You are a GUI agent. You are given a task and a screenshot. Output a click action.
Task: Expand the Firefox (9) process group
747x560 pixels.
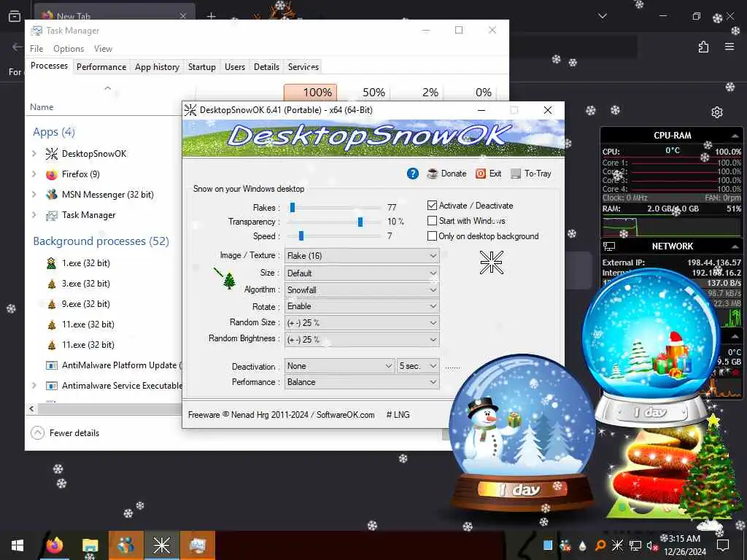point(34,174)
